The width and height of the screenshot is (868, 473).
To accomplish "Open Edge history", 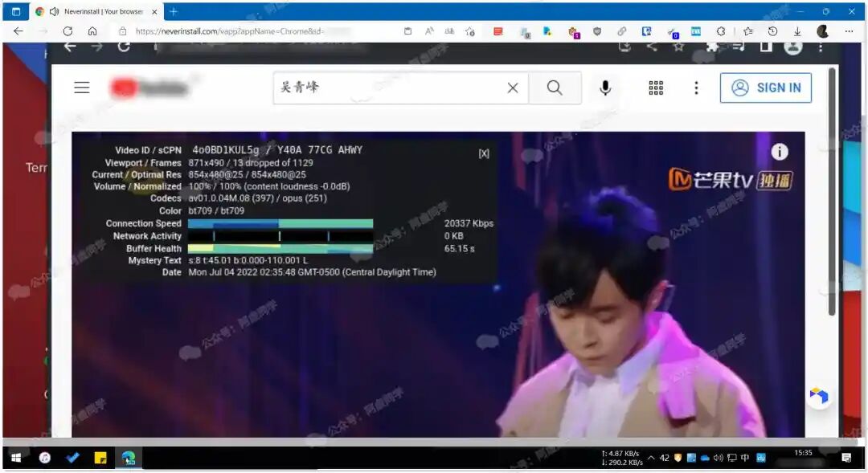I will click(773, 31).
